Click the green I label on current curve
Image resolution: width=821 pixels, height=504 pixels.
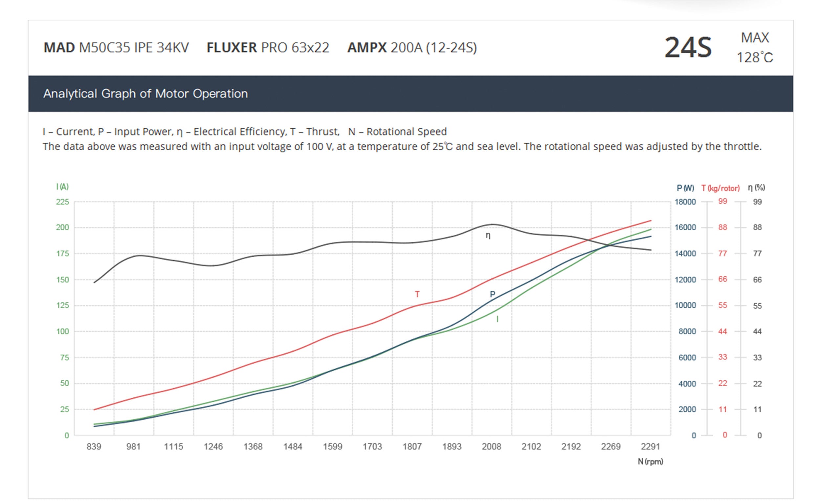pyautogui.click(x=497, y=319)
